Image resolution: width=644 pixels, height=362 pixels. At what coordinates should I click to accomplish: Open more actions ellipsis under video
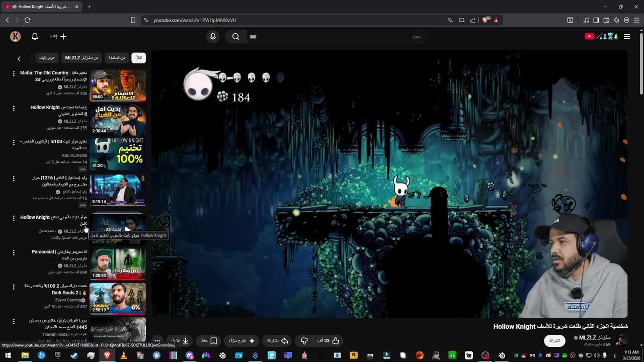click(x=157, y=340)
